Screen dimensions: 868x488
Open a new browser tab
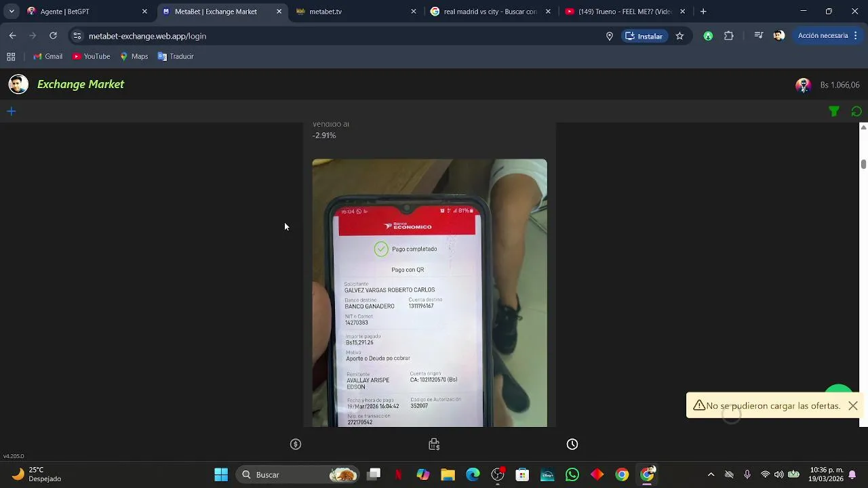703,12
